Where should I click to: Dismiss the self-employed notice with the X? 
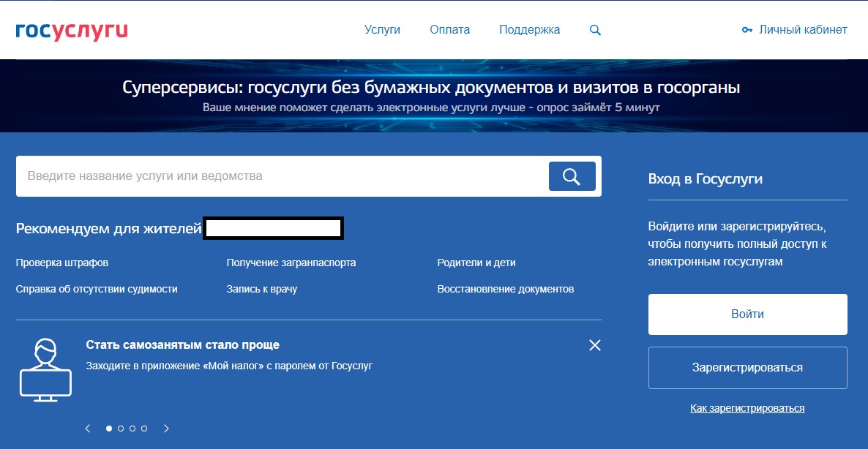click(x=594, y=346)
